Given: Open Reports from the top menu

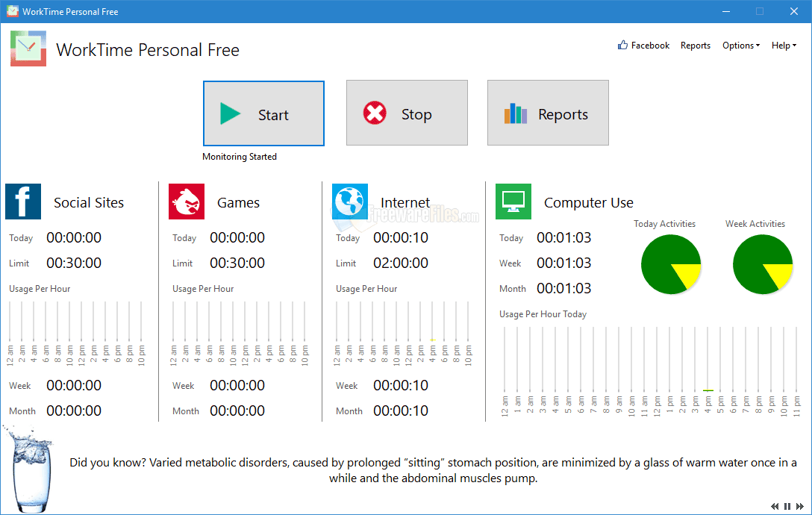Looking at the screenshot, I should point(695,46).
